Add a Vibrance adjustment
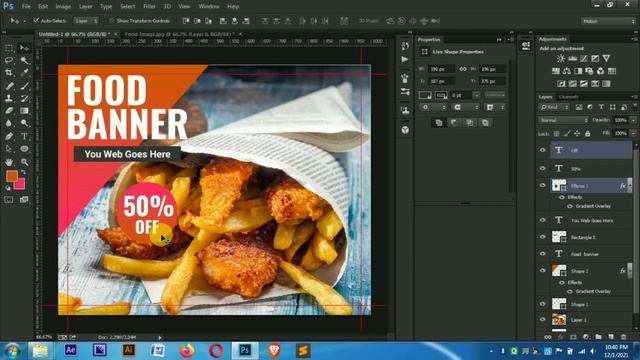The image size is (640, 360). [x=607, y=58]
